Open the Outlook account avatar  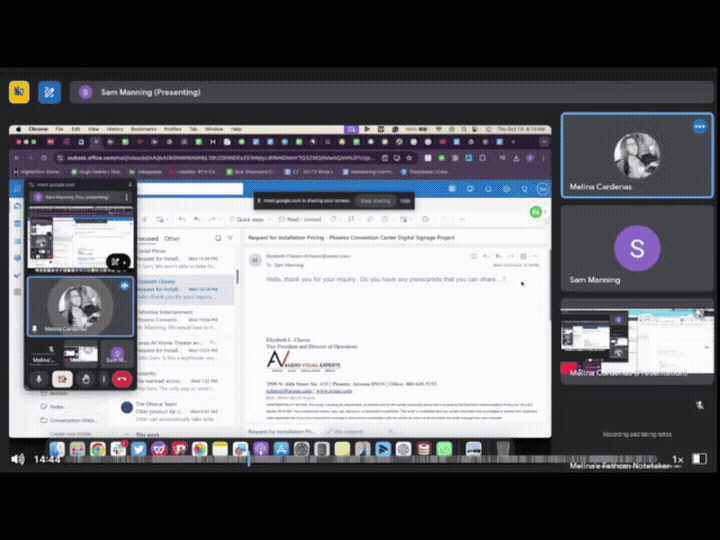542,189
